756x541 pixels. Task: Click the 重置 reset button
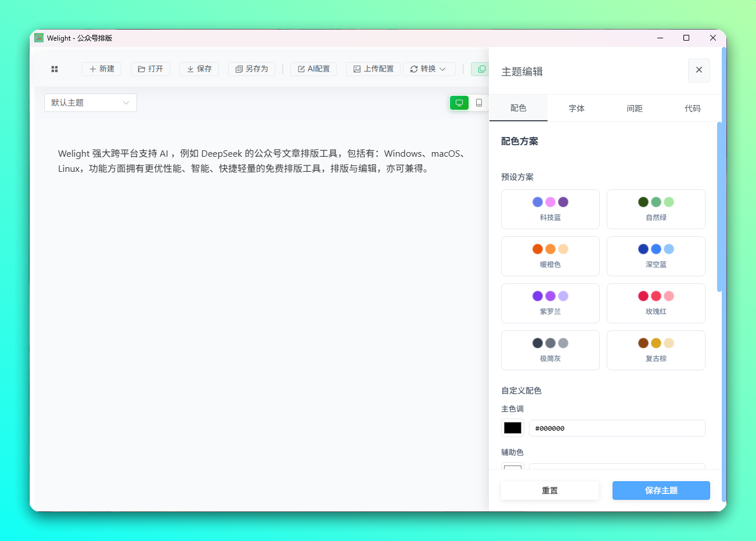point(550,490)
